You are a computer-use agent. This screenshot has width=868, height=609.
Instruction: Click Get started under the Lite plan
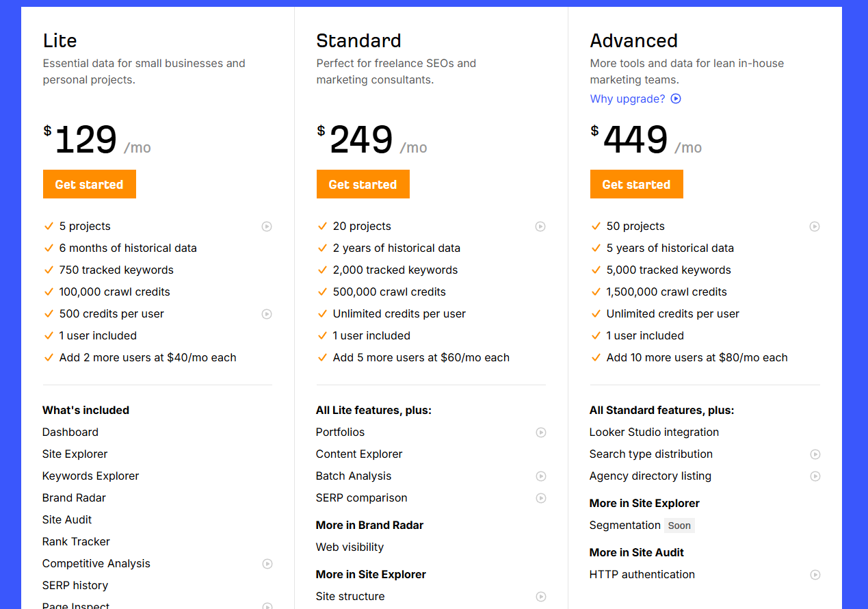pyautogui.click(x=89, y=184)
